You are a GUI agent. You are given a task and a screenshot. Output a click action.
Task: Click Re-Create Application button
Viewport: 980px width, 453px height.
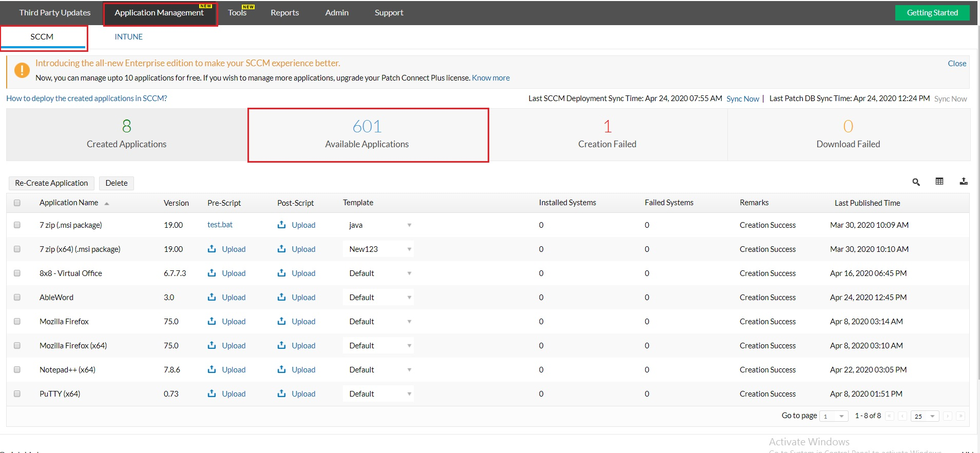pos(51,183)
